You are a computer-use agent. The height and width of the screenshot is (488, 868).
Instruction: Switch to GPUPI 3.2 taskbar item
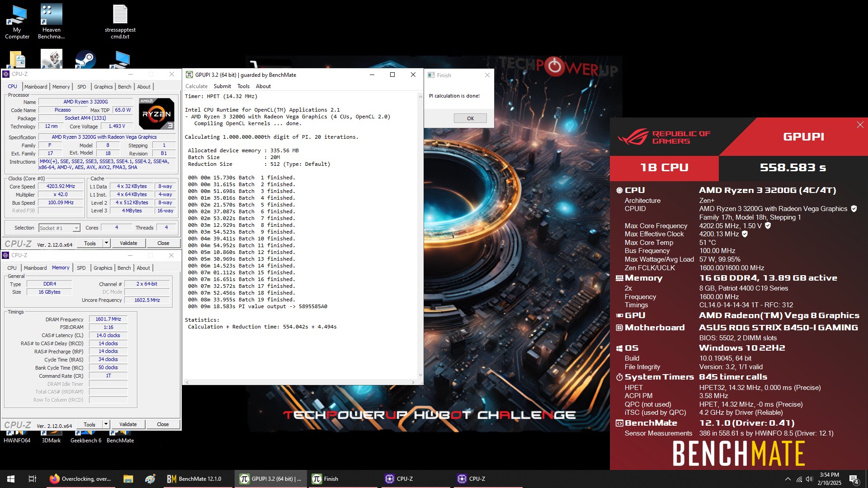coord(270,479)
